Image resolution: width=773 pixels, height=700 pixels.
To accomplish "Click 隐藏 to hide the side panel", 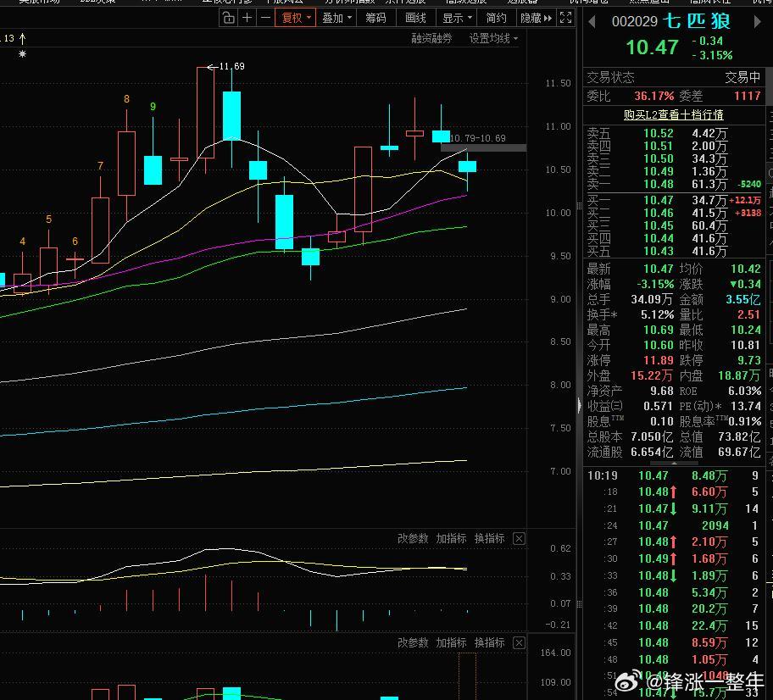I will pos(537,19).
